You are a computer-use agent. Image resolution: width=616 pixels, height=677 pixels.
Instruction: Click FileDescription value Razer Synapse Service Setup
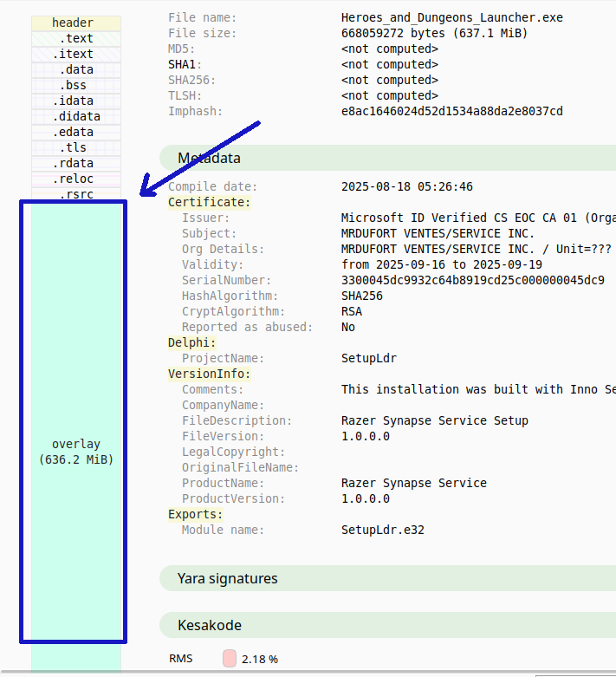[x=434, y=420]
